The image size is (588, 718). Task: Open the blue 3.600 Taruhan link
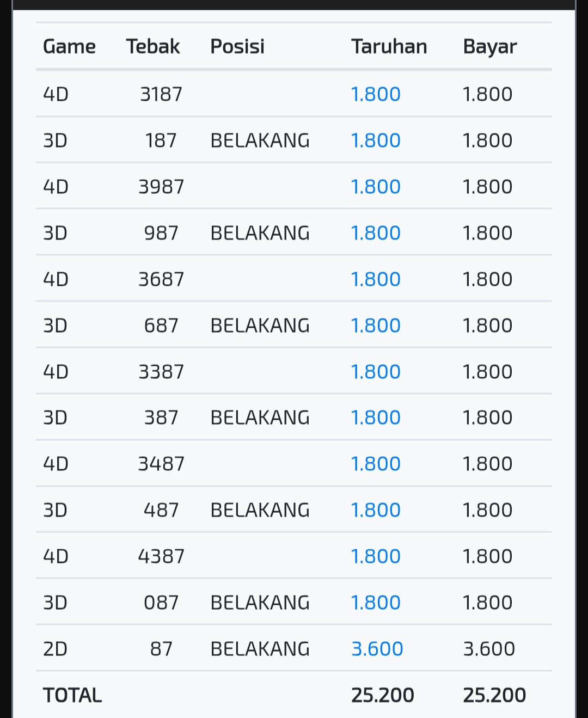[377, 649]
